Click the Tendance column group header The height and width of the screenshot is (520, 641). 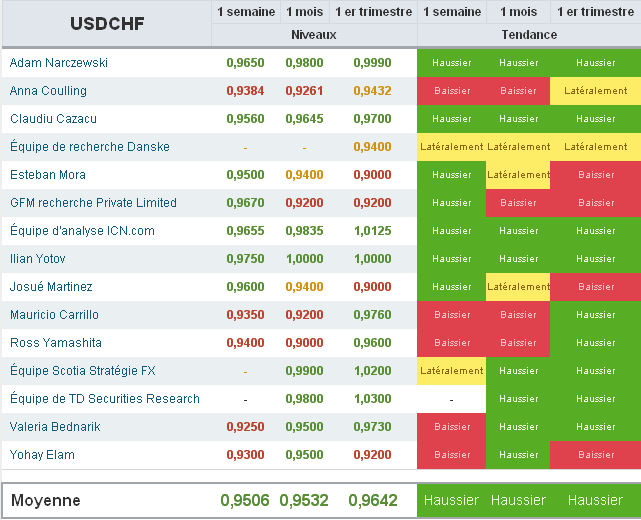click(x=529, y=35)
